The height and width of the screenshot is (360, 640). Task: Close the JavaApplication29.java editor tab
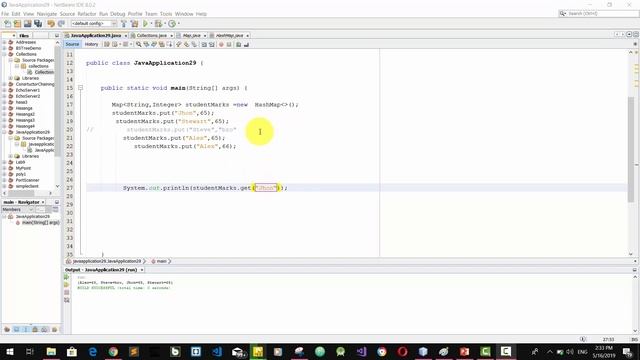[126, 36]
